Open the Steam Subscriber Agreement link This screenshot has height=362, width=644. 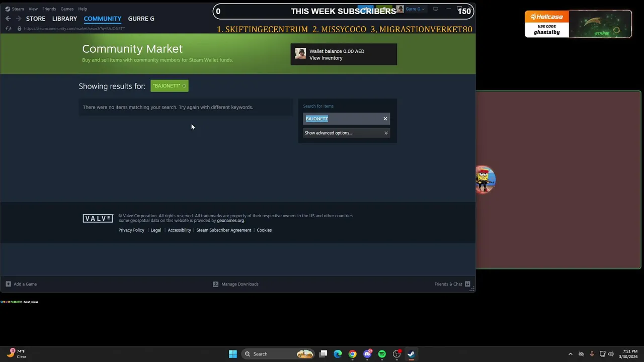pos(223,230)
